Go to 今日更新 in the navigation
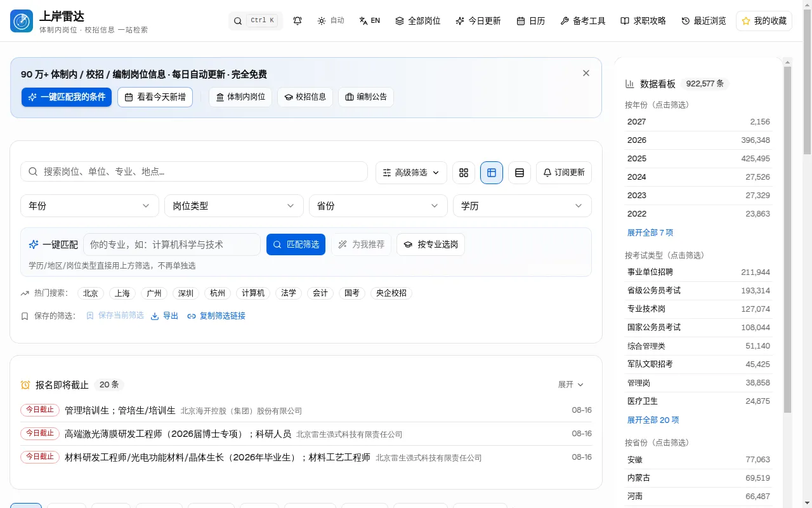Image resolution: width=812 pixels, height=508 pixels. click(478, 21)
